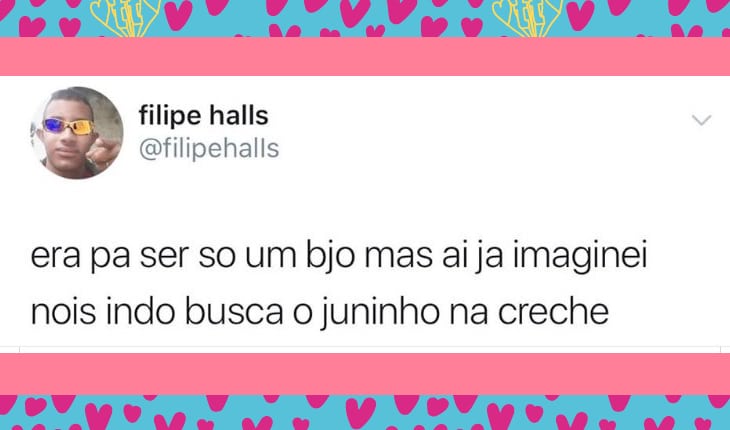Click the yellow doodle icon at top right
The height and width of the screenshot is (430, 730).
(528, 18)
